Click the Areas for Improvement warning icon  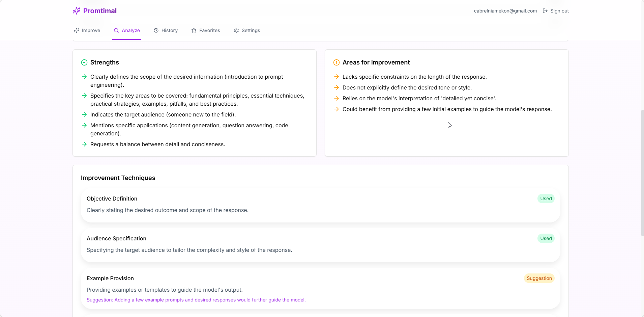336,62
